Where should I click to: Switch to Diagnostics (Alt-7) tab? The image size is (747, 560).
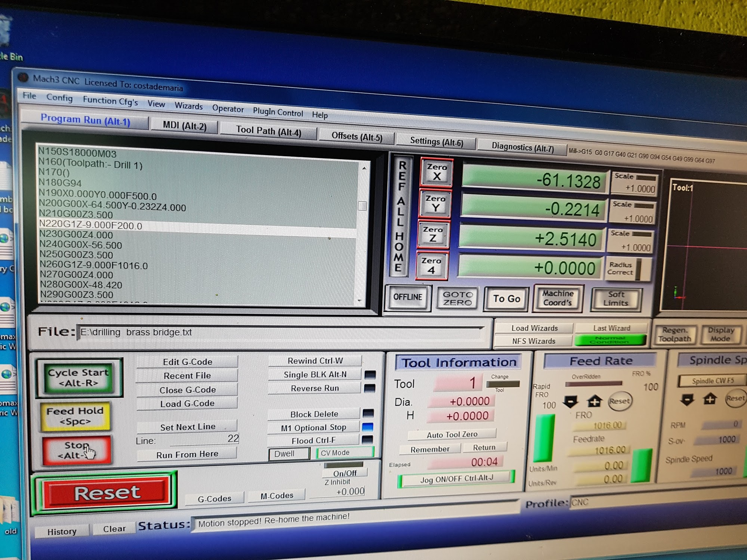(522, 147)
